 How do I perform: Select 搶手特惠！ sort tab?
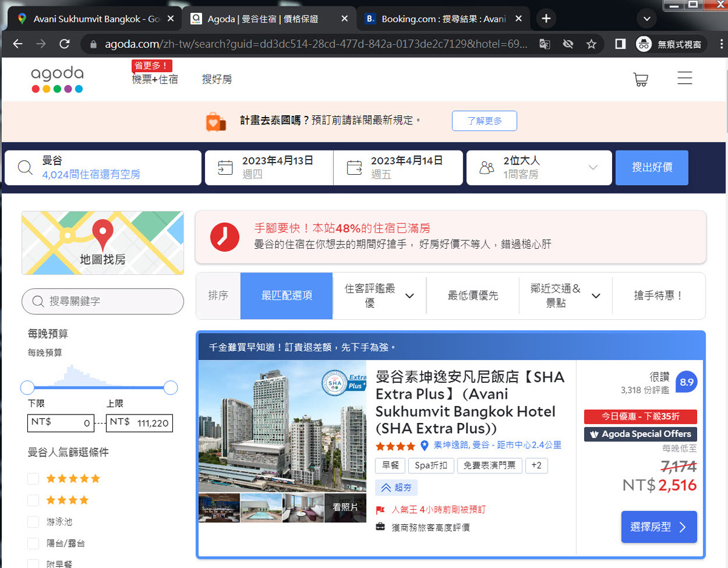pyautogui.click(x=659, y=296)
